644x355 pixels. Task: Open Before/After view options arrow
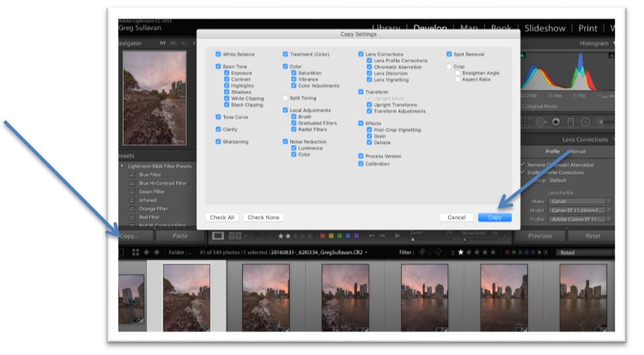tap(246, 236)
